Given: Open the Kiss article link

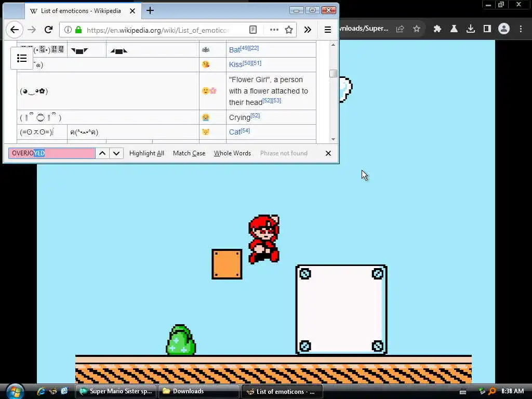Looking at the screenshot, I should click(235, 64).
